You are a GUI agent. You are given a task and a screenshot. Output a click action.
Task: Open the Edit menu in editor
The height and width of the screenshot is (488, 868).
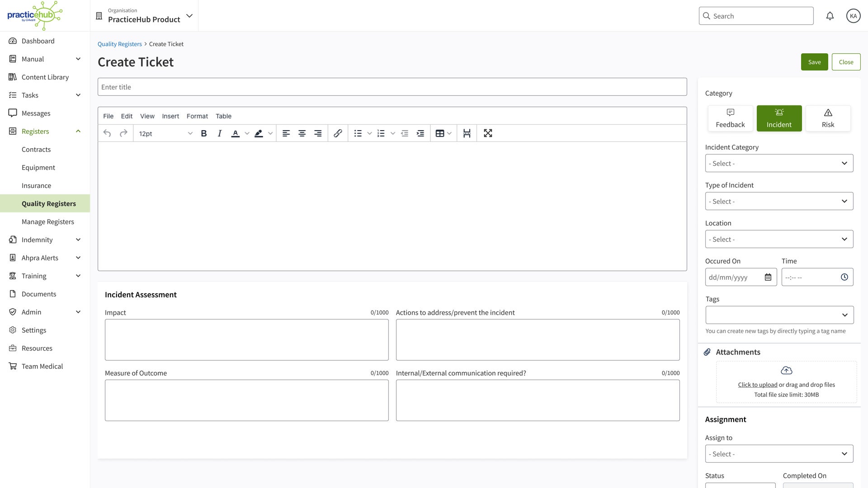pos(127,116)
